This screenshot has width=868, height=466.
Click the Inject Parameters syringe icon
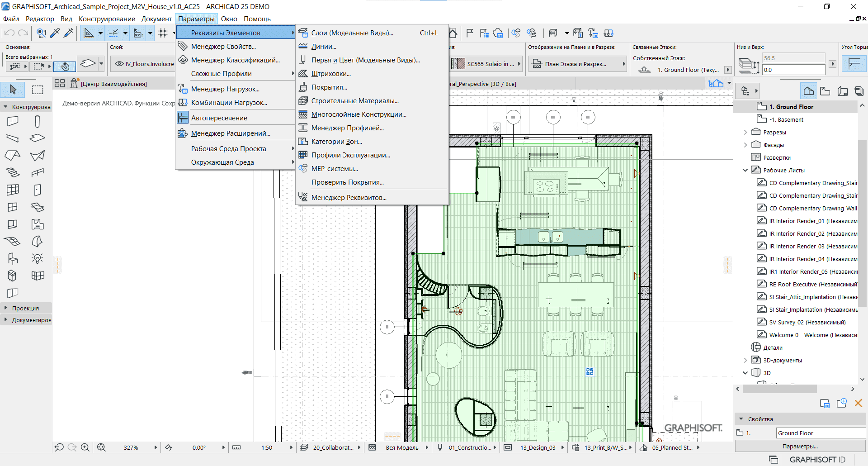tap(69, 33)
